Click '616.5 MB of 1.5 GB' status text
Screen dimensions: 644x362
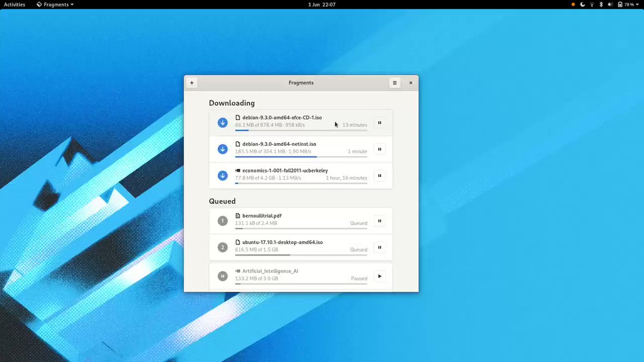(257, 249)
